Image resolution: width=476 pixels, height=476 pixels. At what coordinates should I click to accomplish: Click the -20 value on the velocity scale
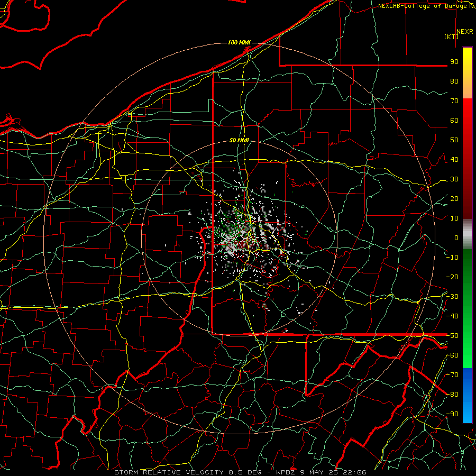[452, 277]
